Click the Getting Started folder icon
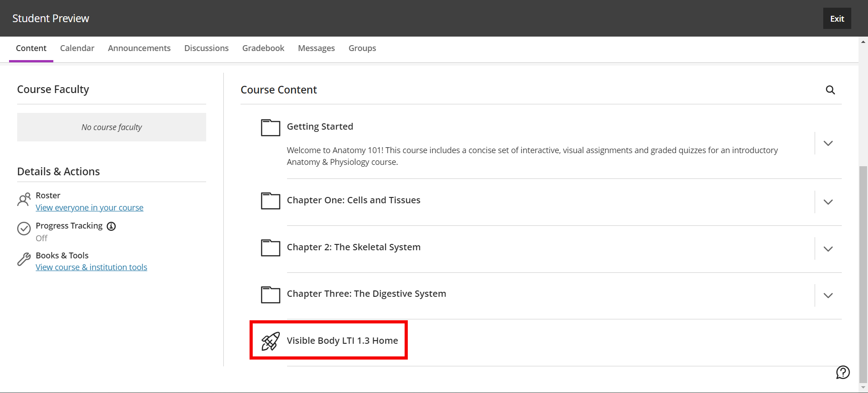Screen dimensions: 868x393 point(270,128)
